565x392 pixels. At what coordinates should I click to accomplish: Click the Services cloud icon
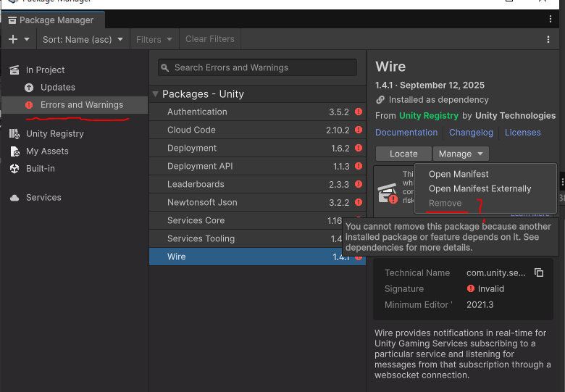[x=14, y=198]
